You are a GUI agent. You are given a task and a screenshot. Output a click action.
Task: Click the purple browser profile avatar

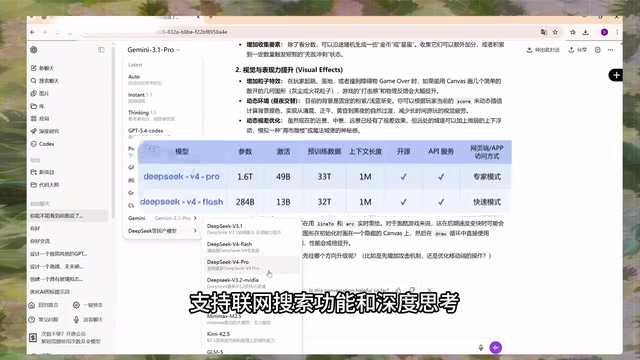coord(604,32)
